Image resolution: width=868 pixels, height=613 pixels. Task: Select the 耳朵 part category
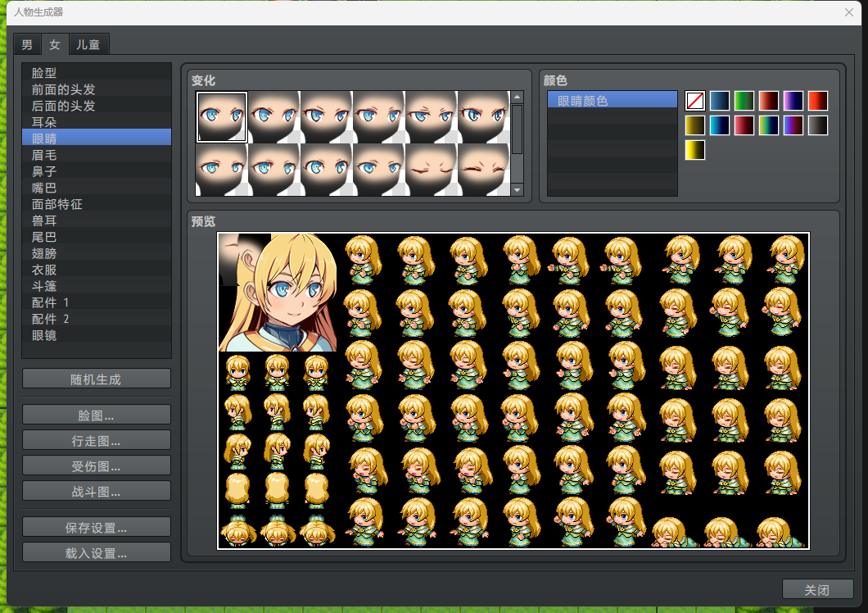pyautogui.click(x=97, y=122)
